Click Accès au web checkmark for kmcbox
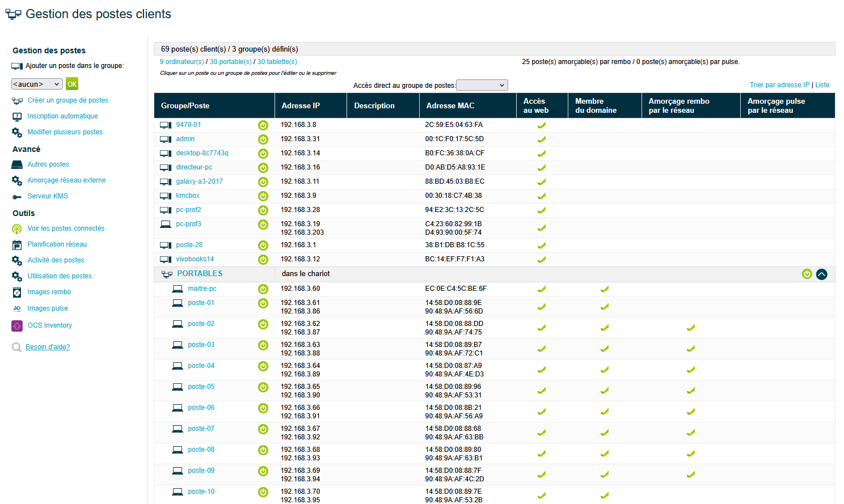 (x=542, y=196)
